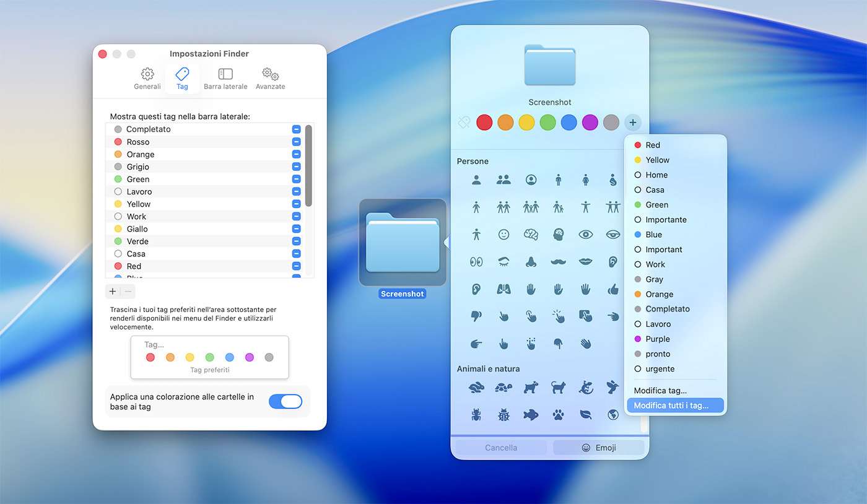Choose the lips symbol
867x504 pixels.
[585, 262]
